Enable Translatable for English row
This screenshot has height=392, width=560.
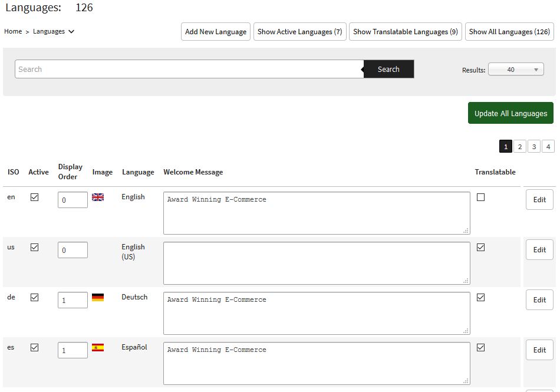pos(480,197)
